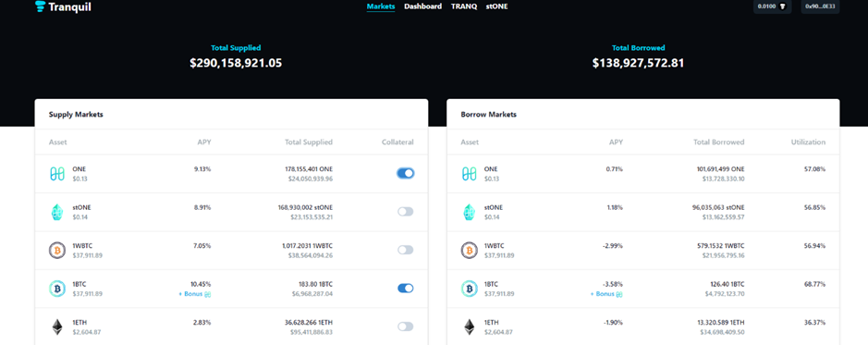Go to the stONE navigation tab

pos(496,6)
